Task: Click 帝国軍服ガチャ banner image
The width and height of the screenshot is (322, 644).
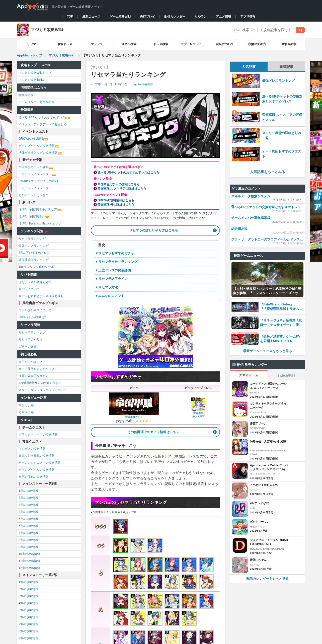Action: coord(134,404)
